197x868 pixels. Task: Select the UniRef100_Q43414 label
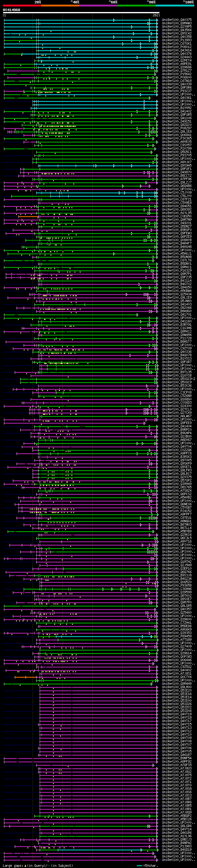177,50
